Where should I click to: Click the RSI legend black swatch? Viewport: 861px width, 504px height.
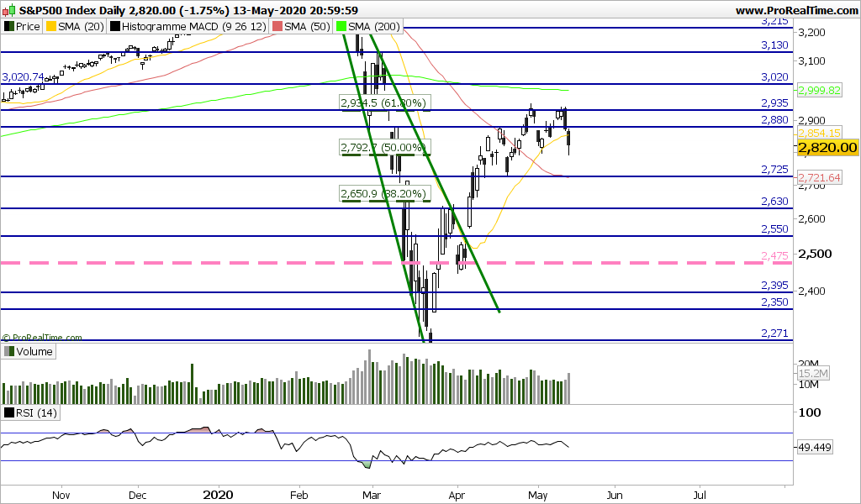click(8, 413)
